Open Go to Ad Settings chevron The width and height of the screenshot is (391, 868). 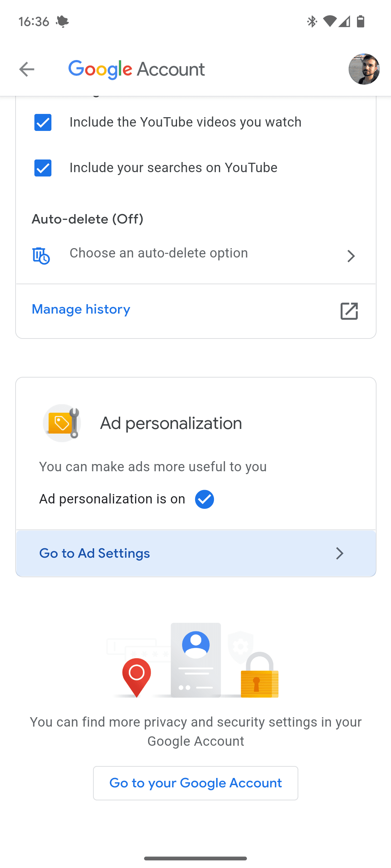[x=339, y=553]
